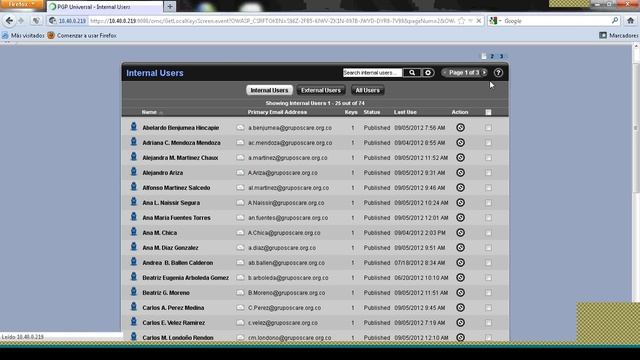This screenshot has height=360, width=640.
Task: Click email b.arboleda@gruposcare.org.co
Action: point(288,278)
